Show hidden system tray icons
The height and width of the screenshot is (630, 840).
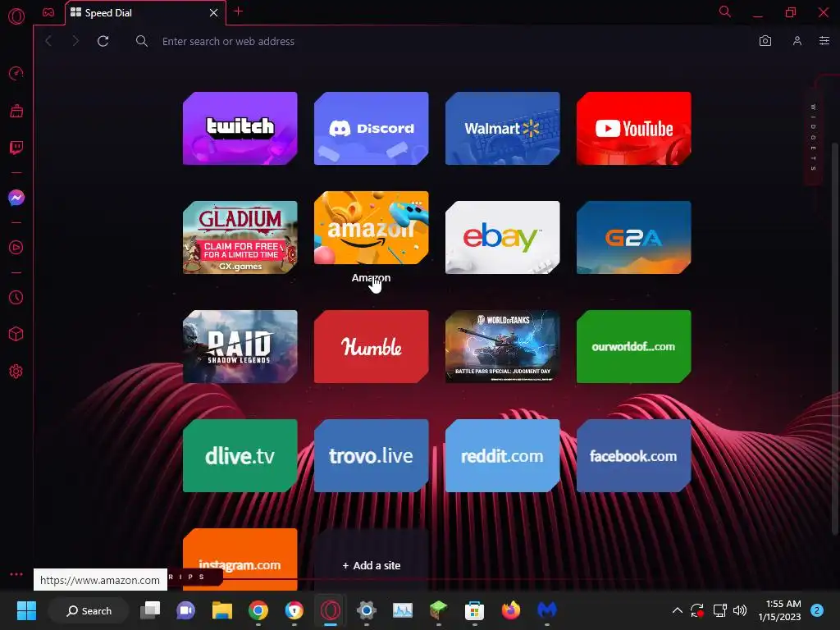(x=677, y=610)
